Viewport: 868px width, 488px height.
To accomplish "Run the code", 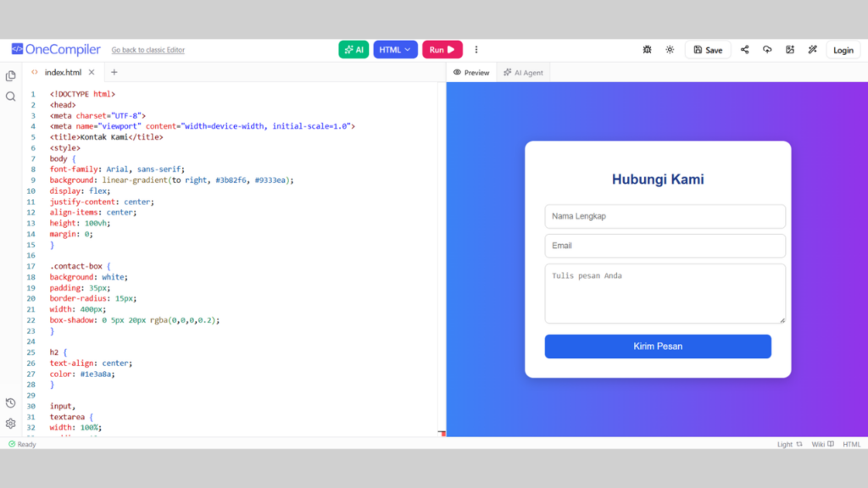I will click(442, 50).
